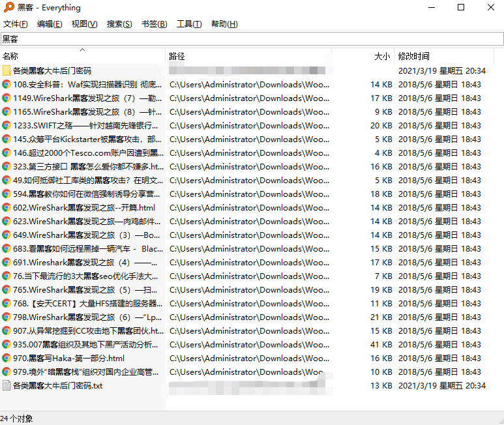Screen dimensions: 504x425
Task: Select 1233.SWIFT之殇 file name
Action: tap(85, 126)
